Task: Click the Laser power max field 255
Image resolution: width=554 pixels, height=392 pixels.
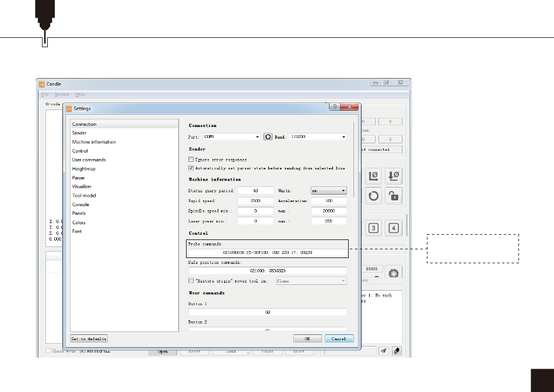Action: coord(328,221)
